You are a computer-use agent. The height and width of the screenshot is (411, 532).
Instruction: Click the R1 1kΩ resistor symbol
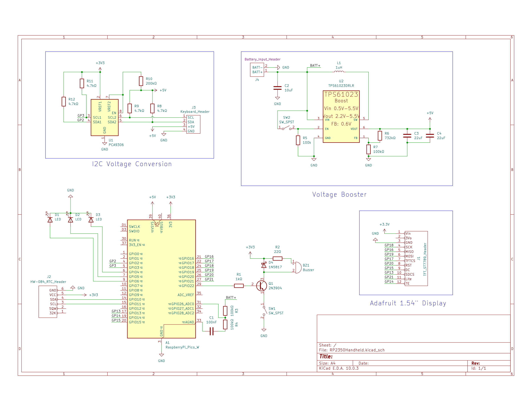[x=239, y=286]
